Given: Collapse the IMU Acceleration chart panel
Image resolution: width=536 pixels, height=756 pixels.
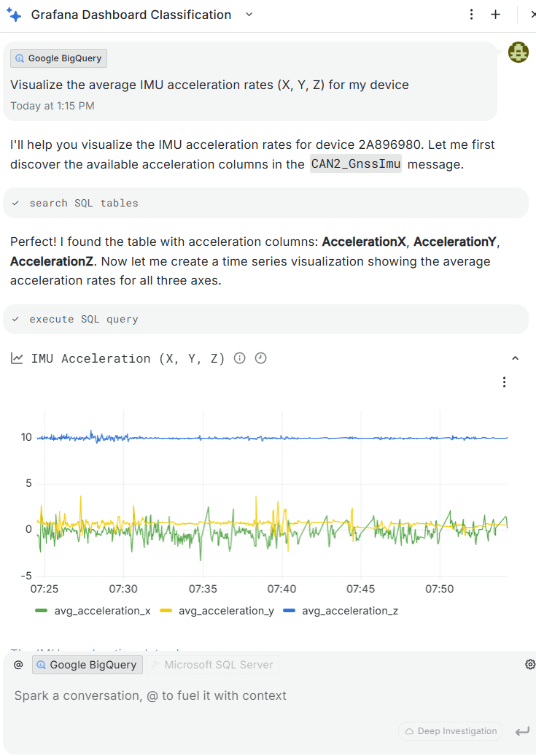Looking at the screenshot, I should click(x=515, y=358).
